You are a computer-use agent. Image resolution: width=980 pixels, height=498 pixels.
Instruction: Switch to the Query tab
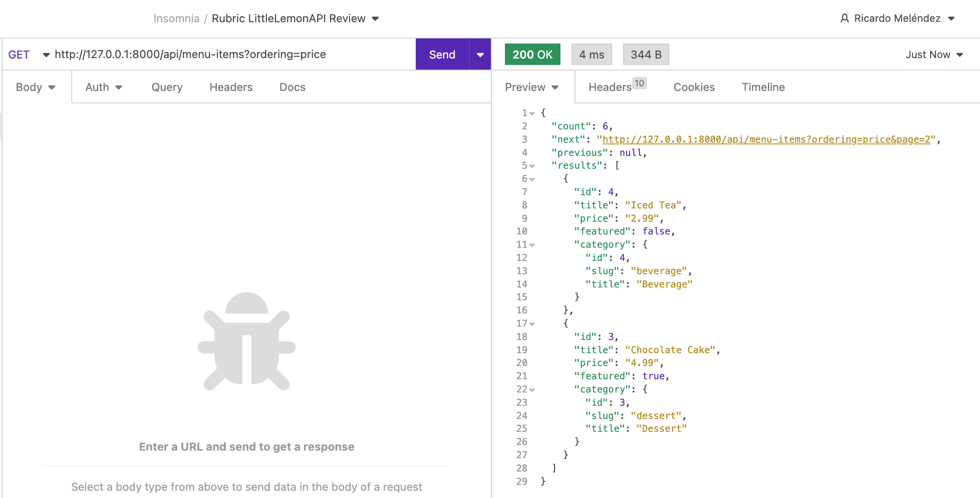[167, 87]
